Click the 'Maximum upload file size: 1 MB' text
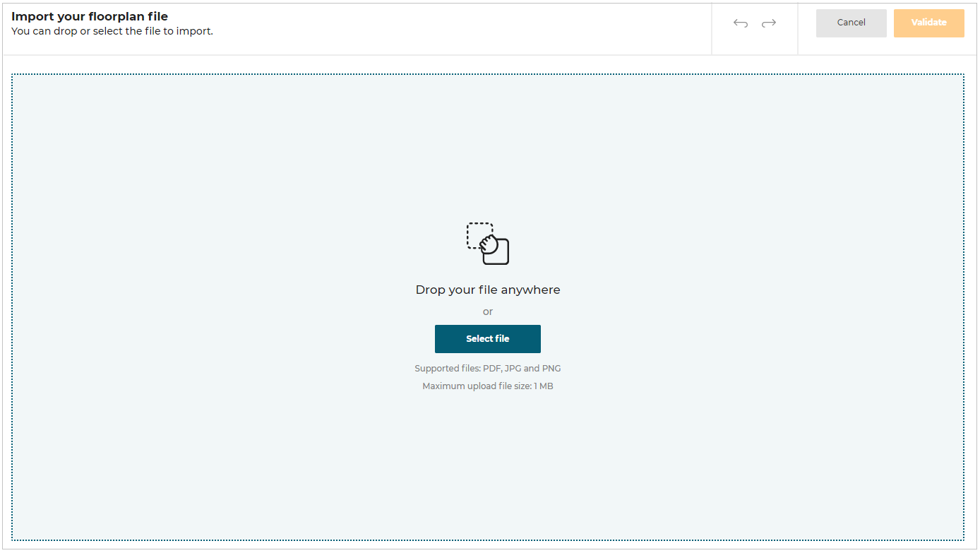The width and height of the screenshot is (980, 553). point(488,386)
